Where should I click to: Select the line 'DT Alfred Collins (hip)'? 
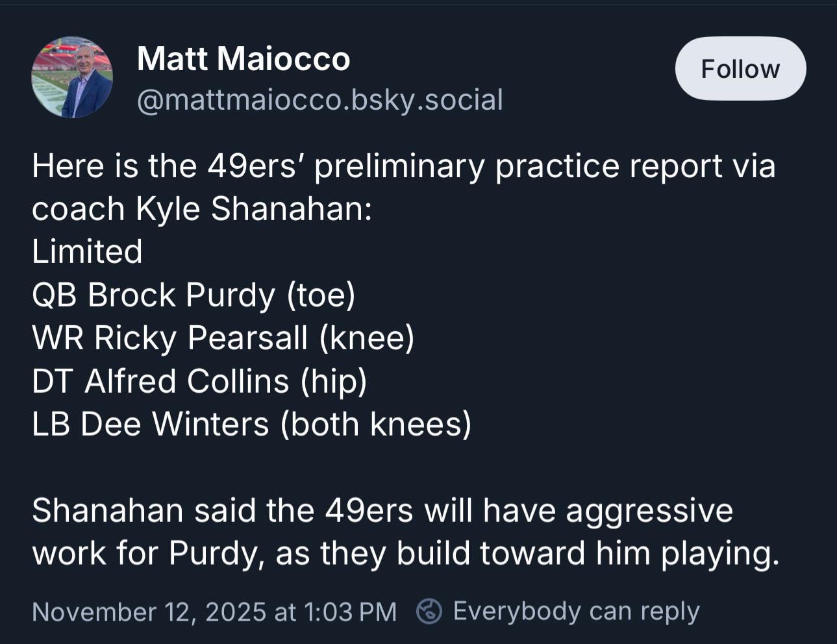click(x=200, y=381)
